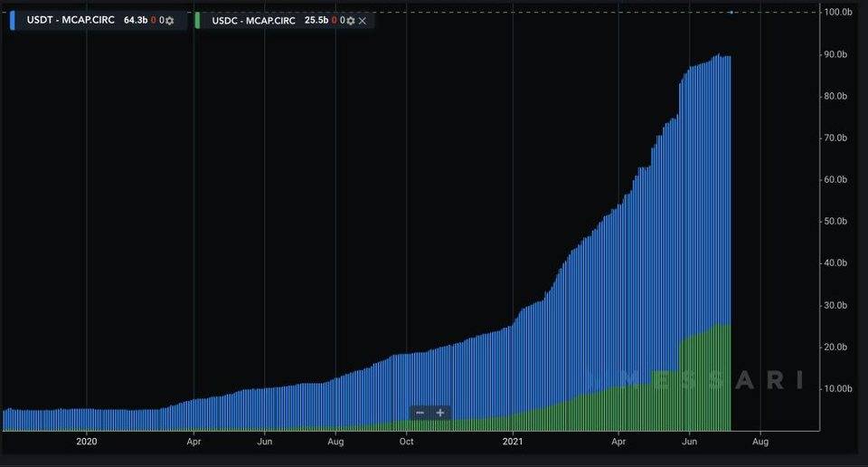
Task: Click the USDC value 25.5b
Action: point(316,20)
